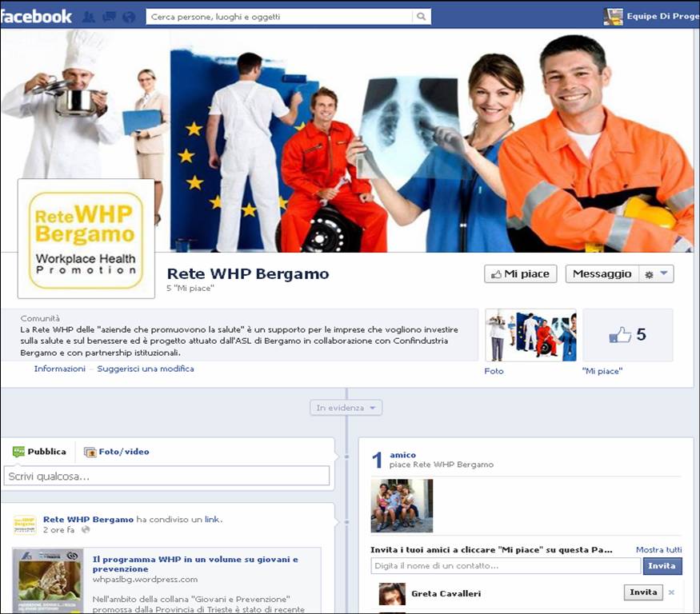Viewport: 700px width, 614px height.
Task: Open the messages icon in top bar
Action: [x=108, y=17]
